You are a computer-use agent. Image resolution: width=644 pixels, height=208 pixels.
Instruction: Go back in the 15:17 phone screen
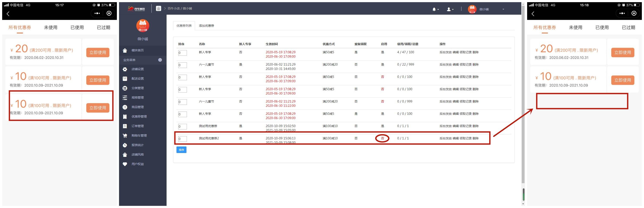pyautogui.click(x=8, y=14)
